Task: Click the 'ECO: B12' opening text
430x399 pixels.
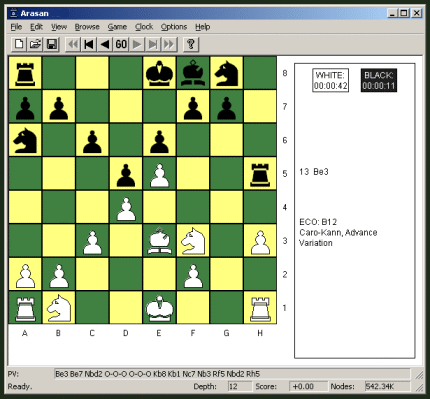Action: click(318, 222)
